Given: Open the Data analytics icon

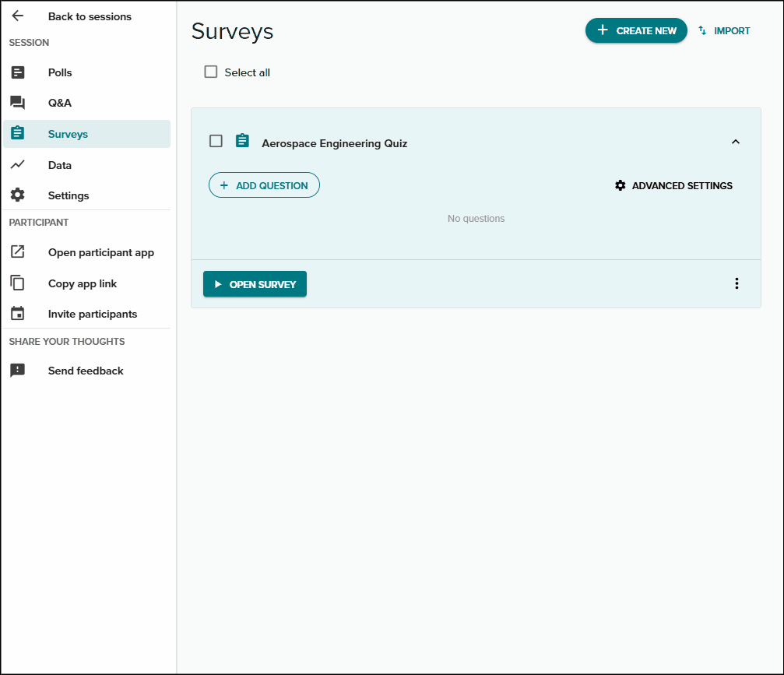Looking at the screenshot, I should click(17, 164).
